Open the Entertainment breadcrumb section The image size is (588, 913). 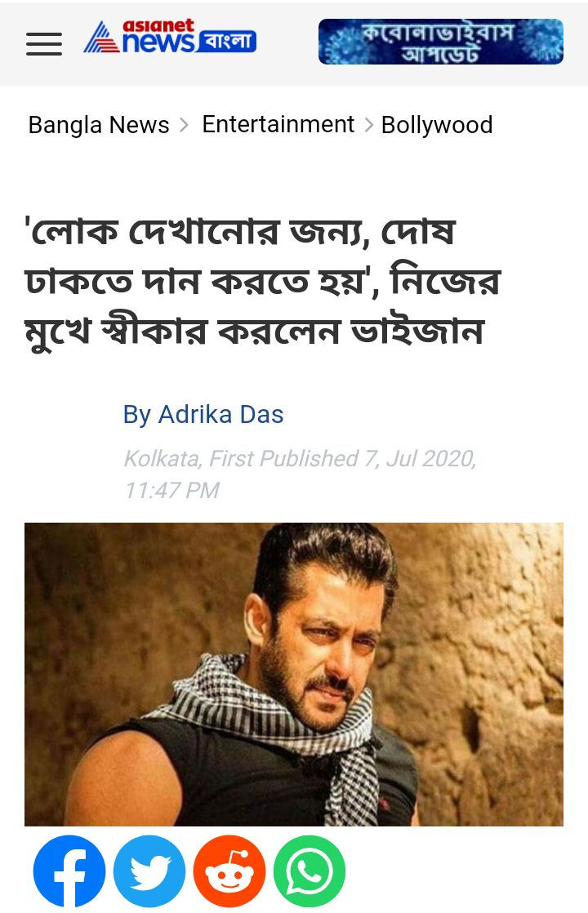278,124
